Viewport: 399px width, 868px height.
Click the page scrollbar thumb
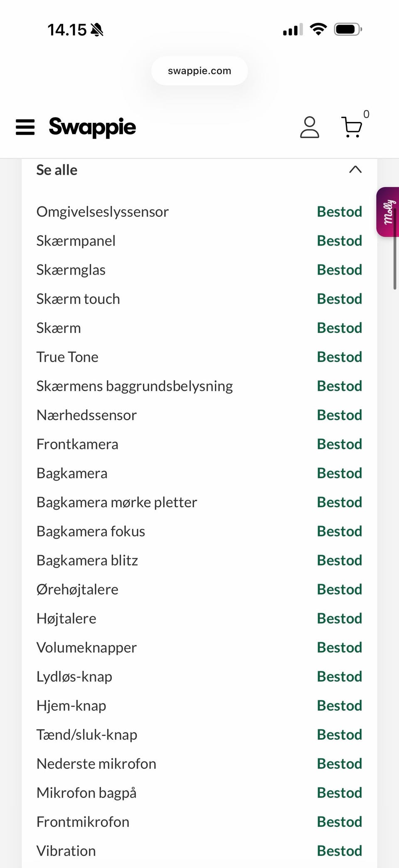coord(394,250)
